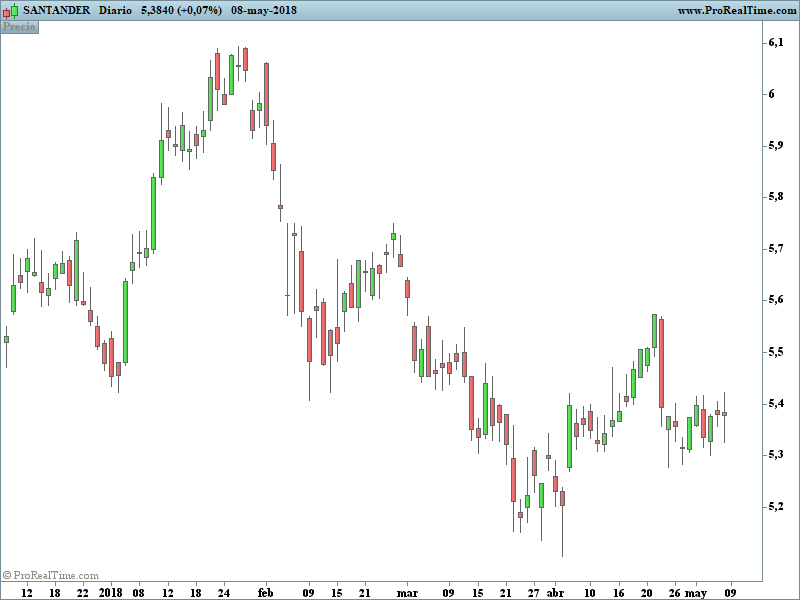Select the 10 date label on time axis

(x=589, y=592)
